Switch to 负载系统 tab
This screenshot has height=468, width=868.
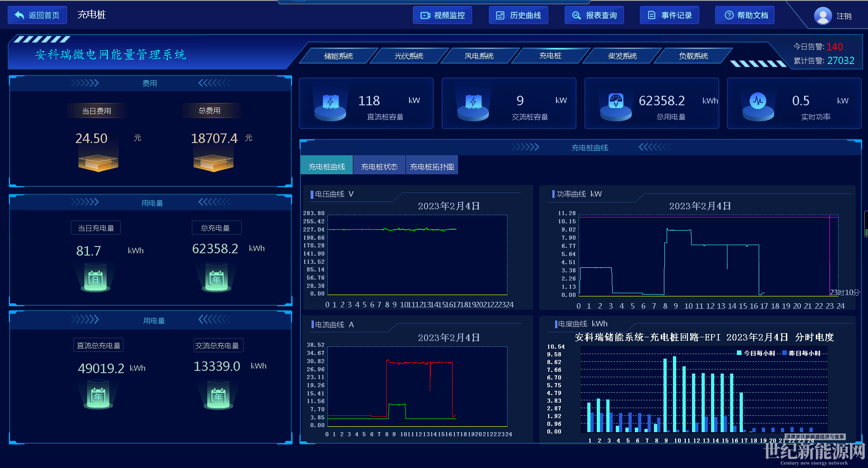(x=693, y=56)
